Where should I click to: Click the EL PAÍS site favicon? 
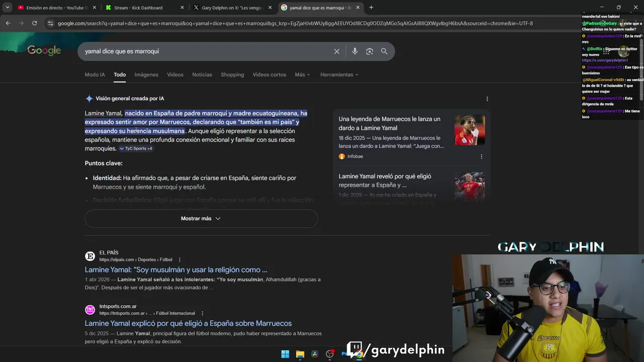(x=90, y=256)
